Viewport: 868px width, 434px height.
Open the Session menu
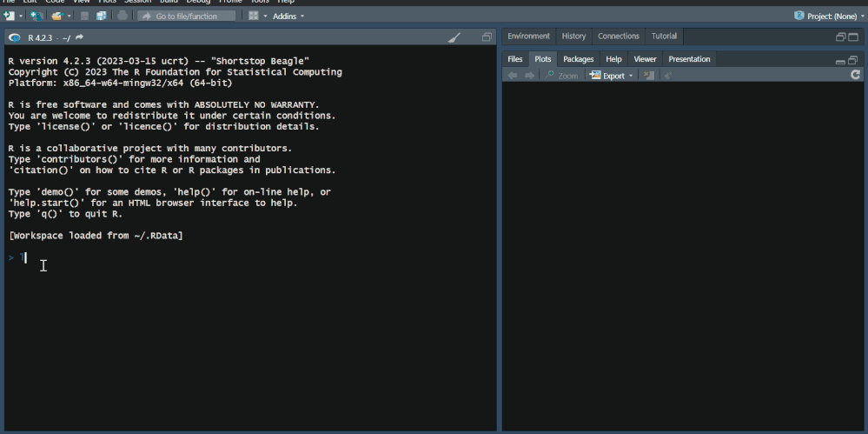tap(137, 2)
